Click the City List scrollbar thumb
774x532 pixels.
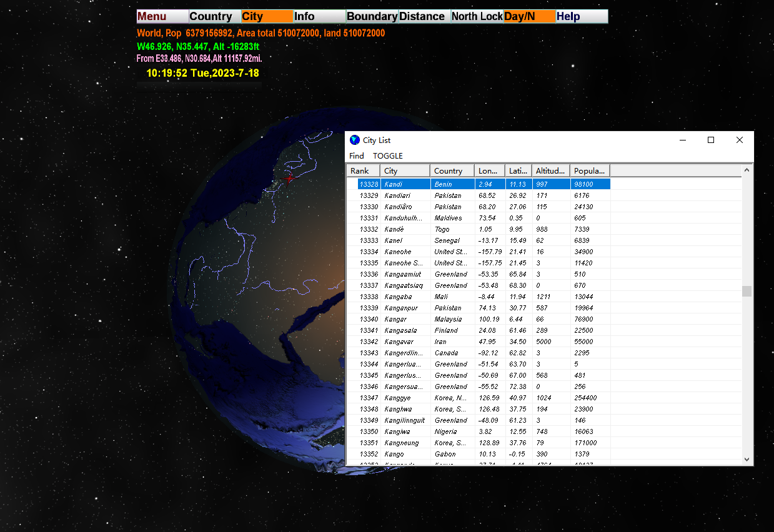point(747,291)
